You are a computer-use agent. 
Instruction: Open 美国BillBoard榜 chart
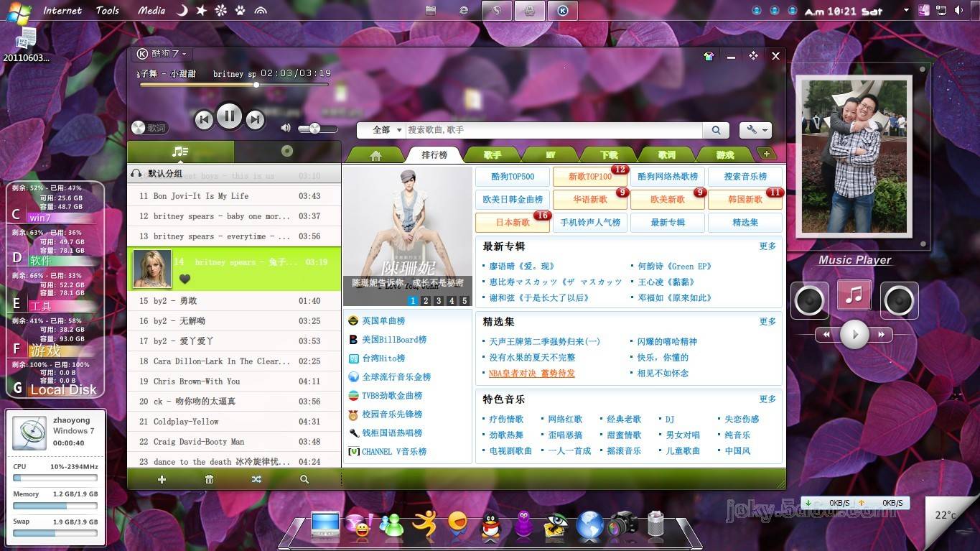(x=394, y=340)
